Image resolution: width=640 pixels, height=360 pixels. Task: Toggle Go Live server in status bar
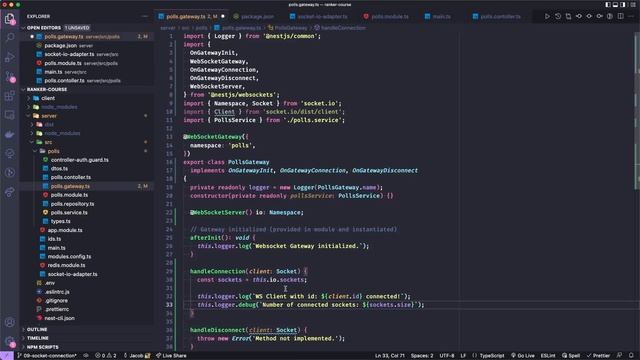(x=523, y=356)
